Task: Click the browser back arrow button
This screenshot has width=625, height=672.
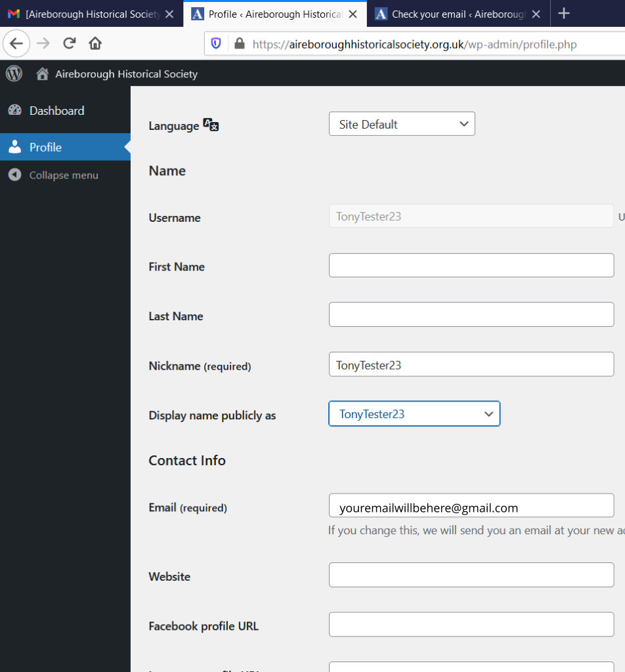Action: click(16, 44)
